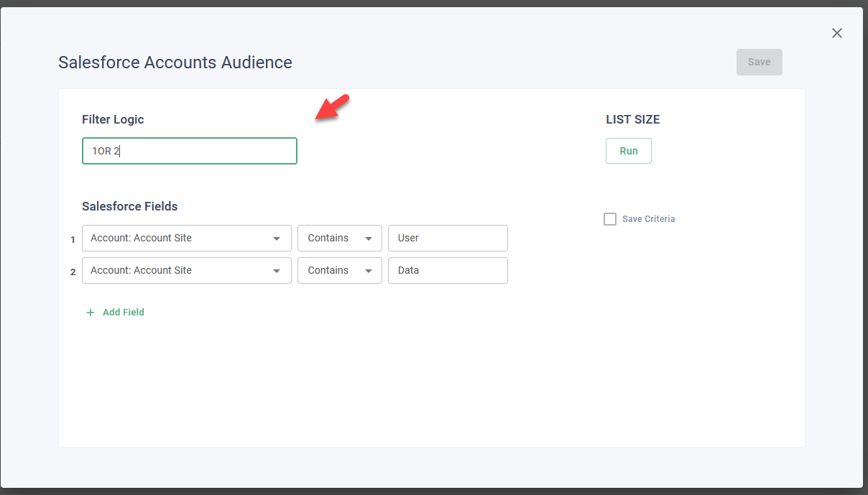
Task: Click the caret on row 1 Contains operator
Action: (369, 239)
